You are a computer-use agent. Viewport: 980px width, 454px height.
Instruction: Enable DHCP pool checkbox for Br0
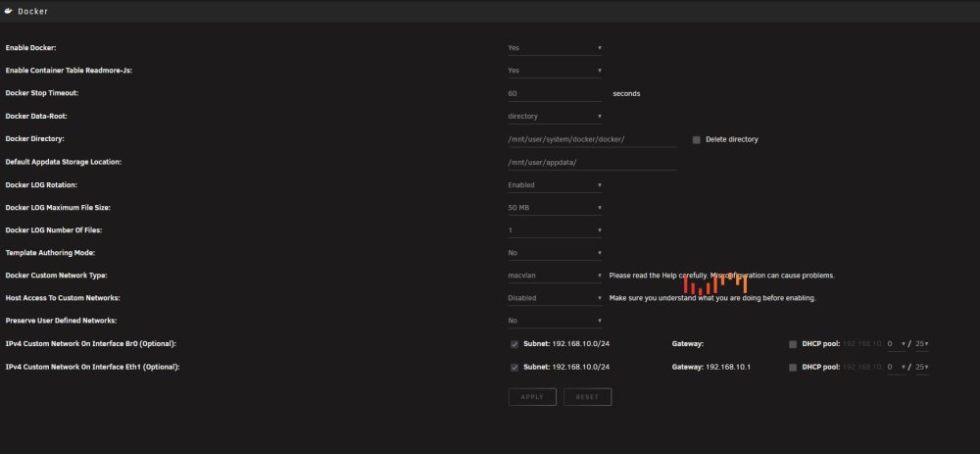pos(793,344)
